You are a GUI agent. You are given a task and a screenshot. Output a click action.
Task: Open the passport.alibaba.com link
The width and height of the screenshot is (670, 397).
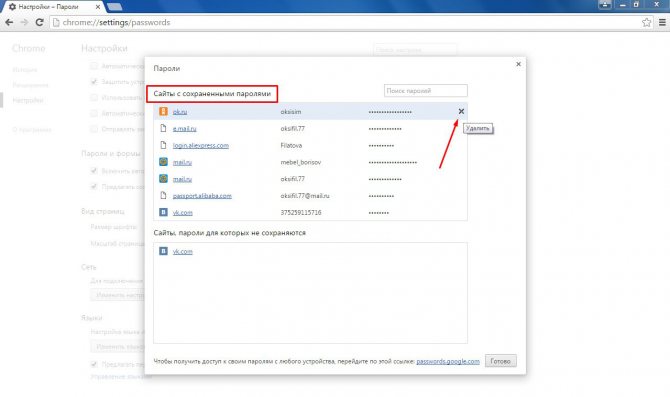(x=202, y=196)
